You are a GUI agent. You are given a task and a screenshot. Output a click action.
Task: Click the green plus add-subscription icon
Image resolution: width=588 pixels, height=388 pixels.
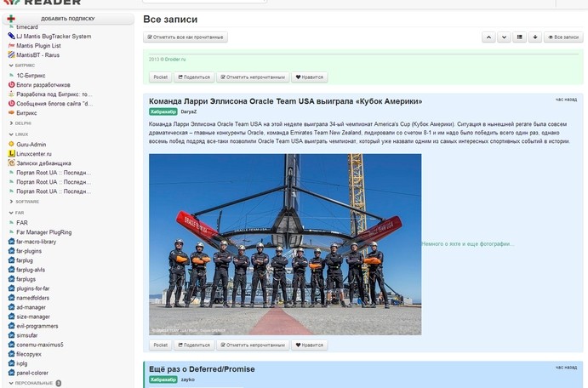(x=11, y=19)
